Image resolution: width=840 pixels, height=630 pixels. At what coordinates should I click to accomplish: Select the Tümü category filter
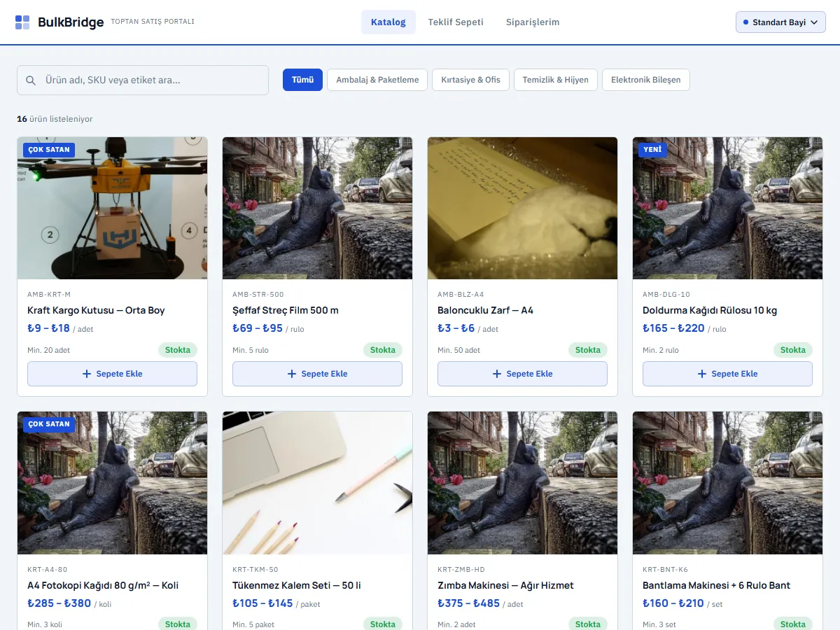click(302, 80)
